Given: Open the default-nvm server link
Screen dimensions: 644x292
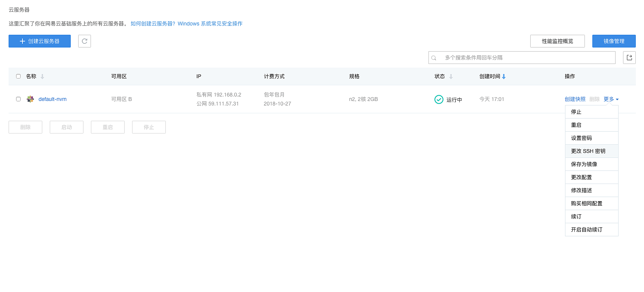Looking at the screenshot, I should pyautogui.click(x=52, y=99).
